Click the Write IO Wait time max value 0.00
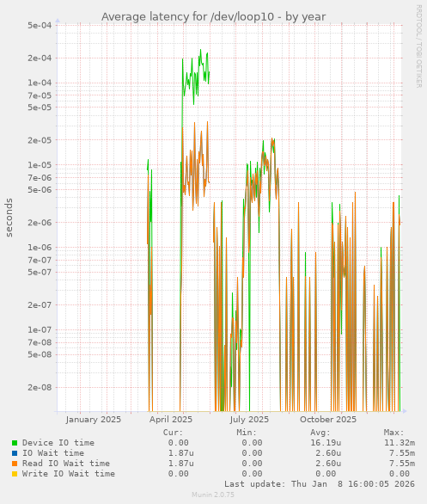This screenshot has height=504, width=427. (x=400, y=473)
